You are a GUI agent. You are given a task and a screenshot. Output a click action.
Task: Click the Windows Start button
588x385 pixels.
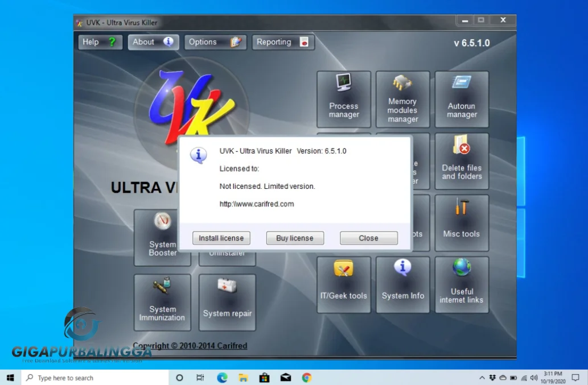pyautogui.click(x=10, y=378)
